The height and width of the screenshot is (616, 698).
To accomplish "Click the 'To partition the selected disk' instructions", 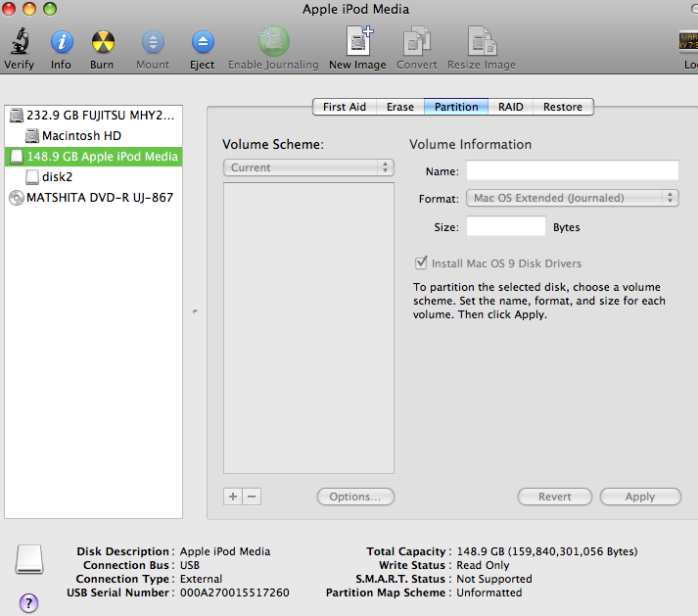I will tap(539, 301).
